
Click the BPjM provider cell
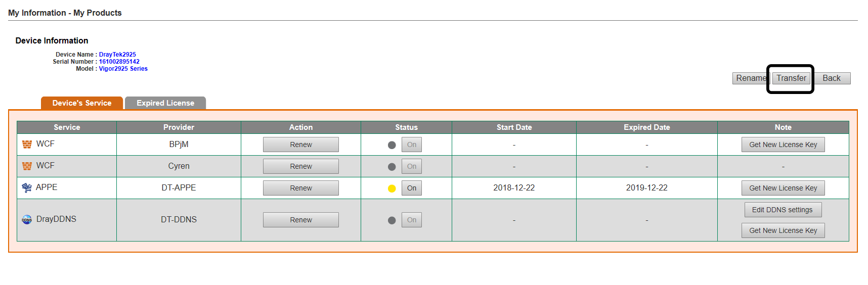[x=179, y=145]
